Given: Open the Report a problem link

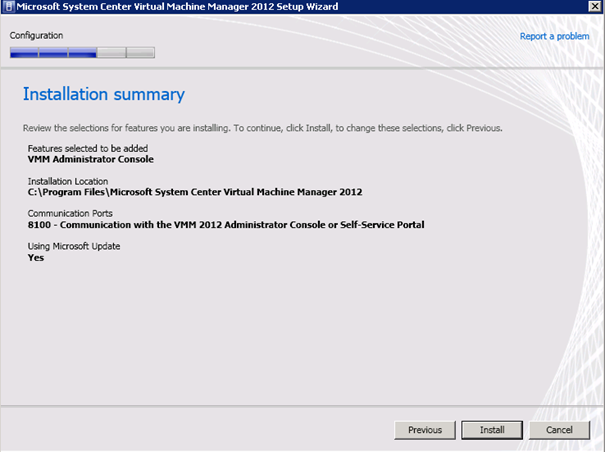Looking at the screenshot, I should click(554, 36).
